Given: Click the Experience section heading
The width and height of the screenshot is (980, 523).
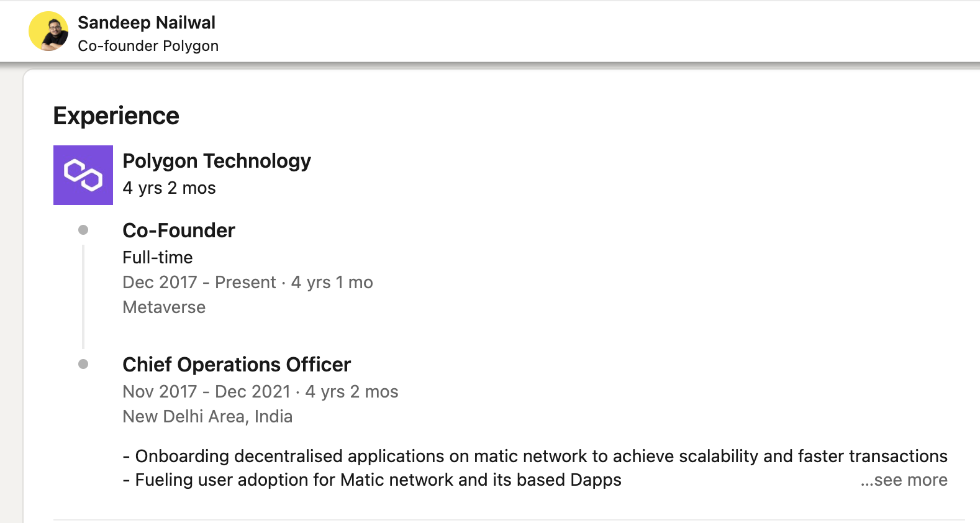Looking at the screenshot, I should [116, 116].
